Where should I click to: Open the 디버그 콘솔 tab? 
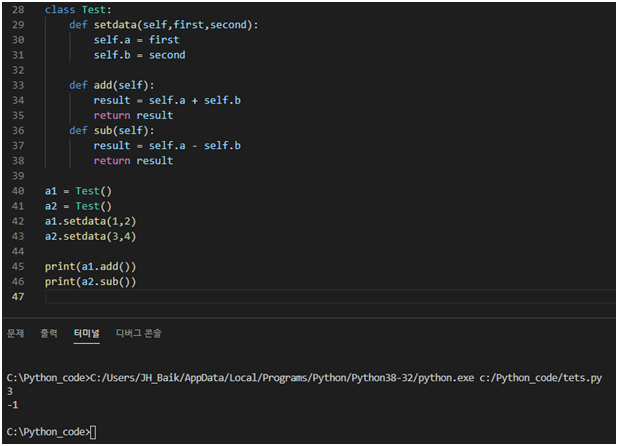point(139,333)
